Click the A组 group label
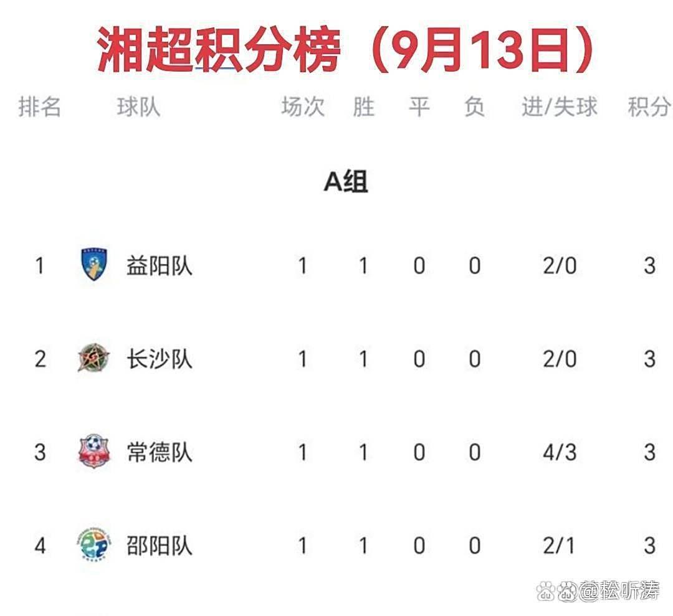Screen dimensions: 673x616 click(346, 182)
